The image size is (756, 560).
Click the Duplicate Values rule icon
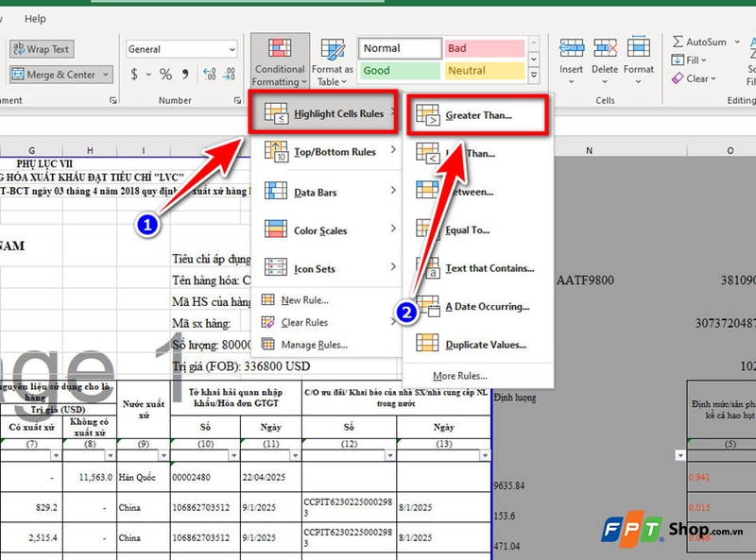click(x=428, y=343)
